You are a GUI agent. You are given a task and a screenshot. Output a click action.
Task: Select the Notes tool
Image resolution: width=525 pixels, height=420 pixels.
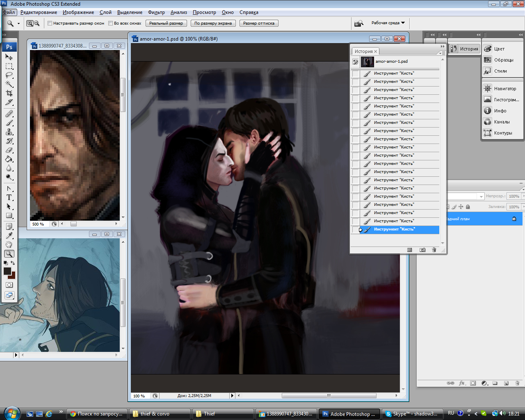[x=9, y=226]
